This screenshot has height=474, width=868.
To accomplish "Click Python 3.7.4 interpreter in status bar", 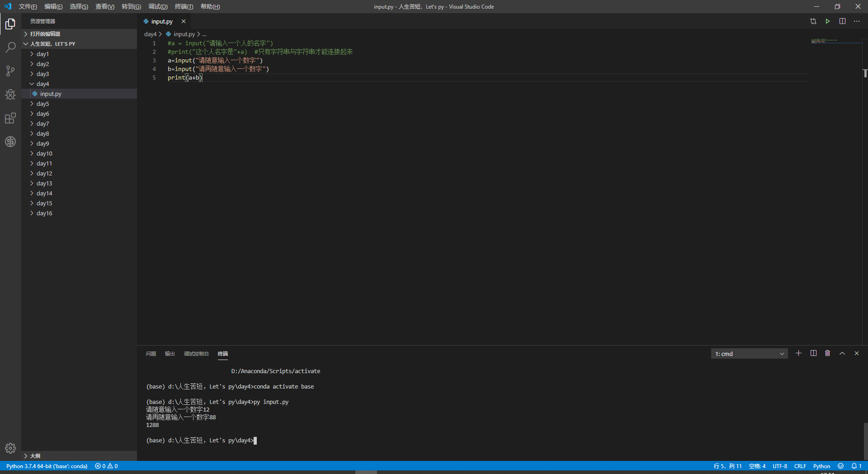I will [x=47, y=466].
